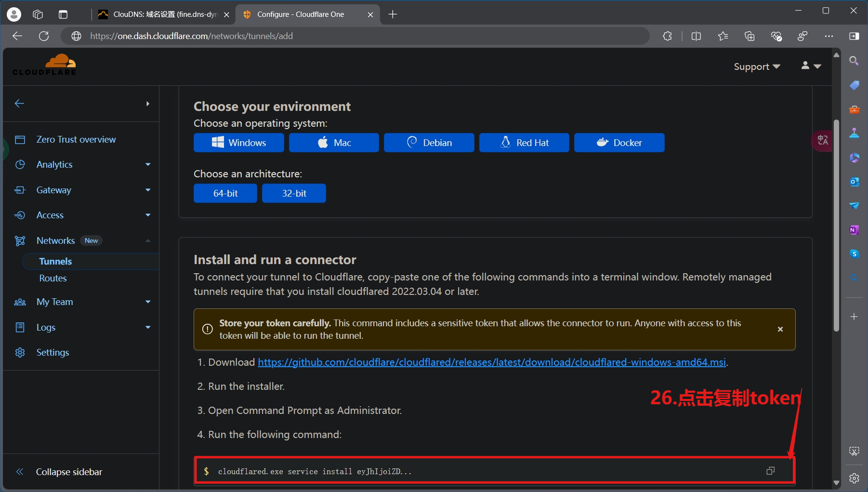The image size is (868, 492).
Task: Open the browser settings and more menu
Action: [829, 36]
